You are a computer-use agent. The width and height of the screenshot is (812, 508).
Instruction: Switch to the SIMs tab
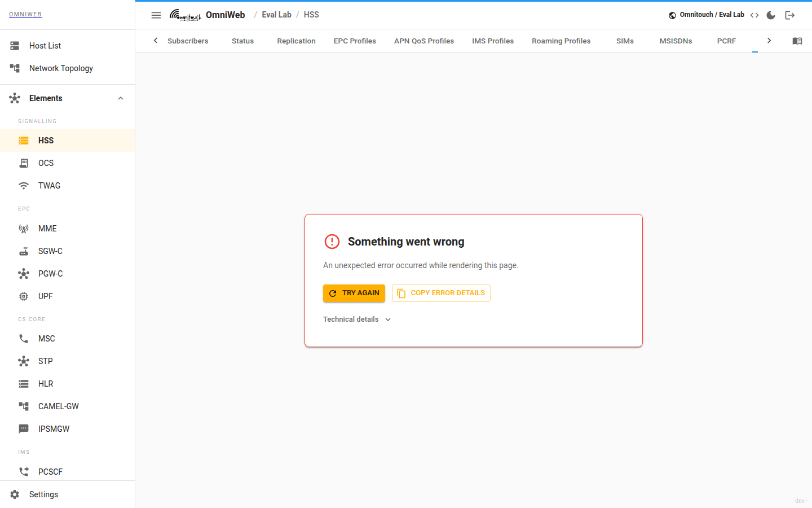coord(625,41)
